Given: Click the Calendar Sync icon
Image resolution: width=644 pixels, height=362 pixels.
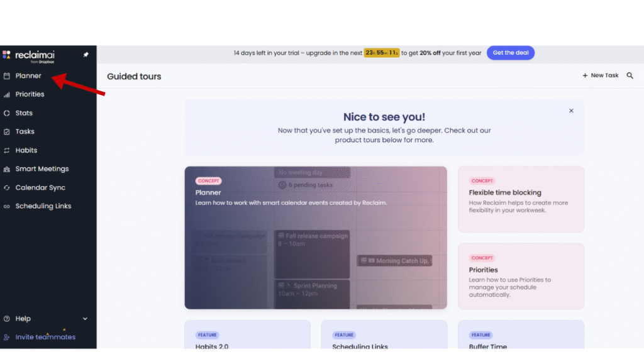Looking at the screenshot, I should pyautogui.click(x=7, y=188).
